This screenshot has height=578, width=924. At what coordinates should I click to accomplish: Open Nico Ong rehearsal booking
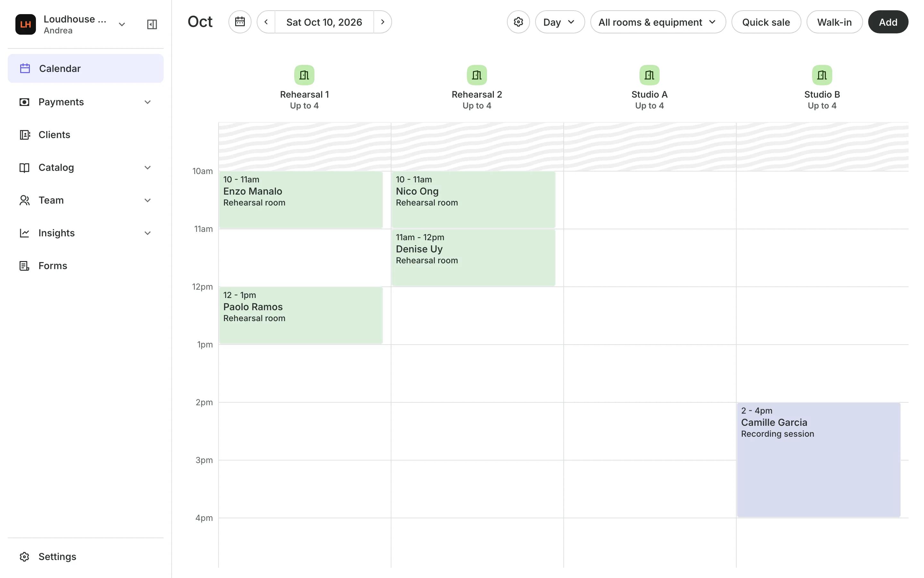tap(474, 200)
